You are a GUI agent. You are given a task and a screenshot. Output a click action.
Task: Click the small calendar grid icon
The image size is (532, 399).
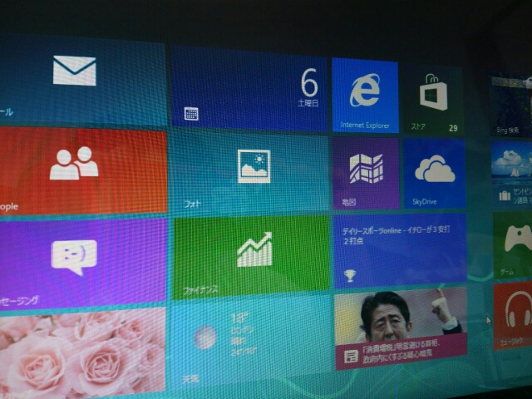pos(191,114)
